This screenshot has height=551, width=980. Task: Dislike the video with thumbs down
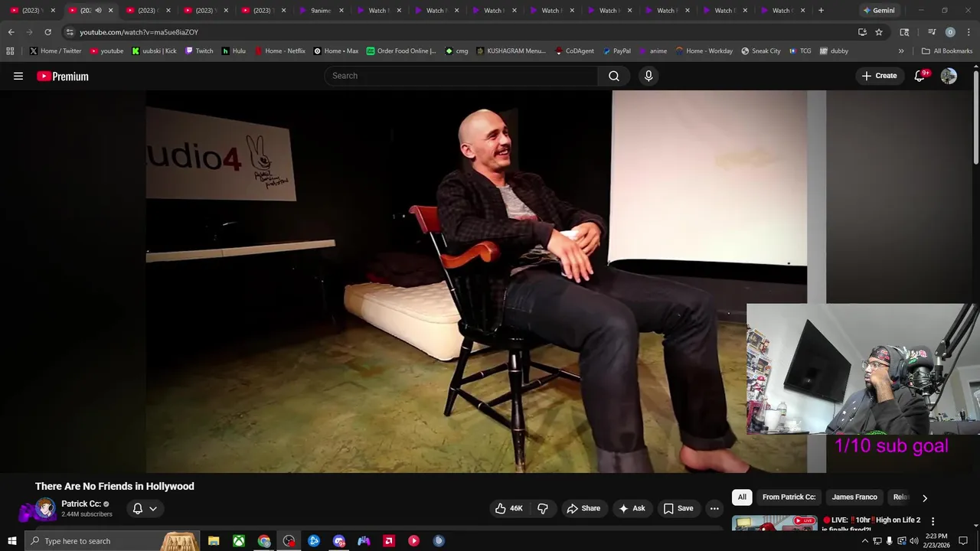coord(543,508)
